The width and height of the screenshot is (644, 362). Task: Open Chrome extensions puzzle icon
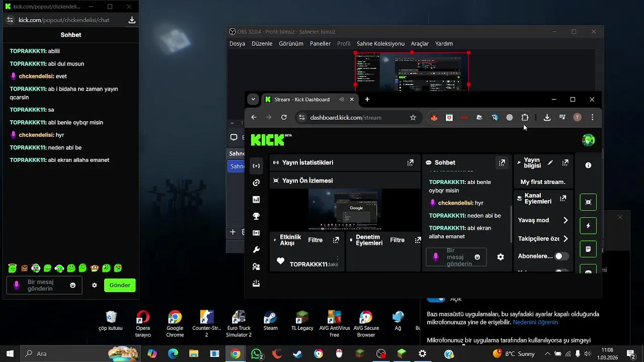(525, 117)
